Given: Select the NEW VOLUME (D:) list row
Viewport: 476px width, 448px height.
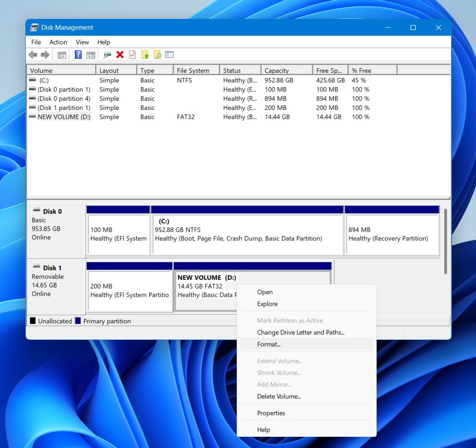Looking at the screenshot, I should tap(64, 117).
